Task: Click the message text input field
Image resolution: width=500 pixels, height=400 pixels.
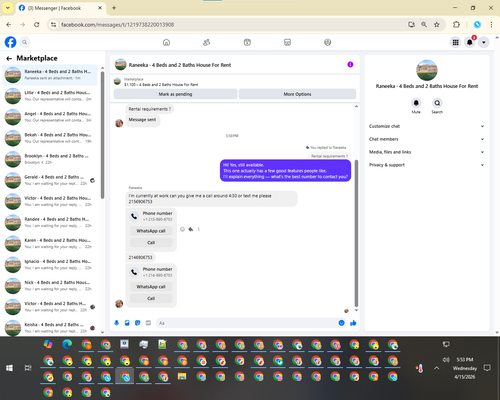Action: point(247,323)
